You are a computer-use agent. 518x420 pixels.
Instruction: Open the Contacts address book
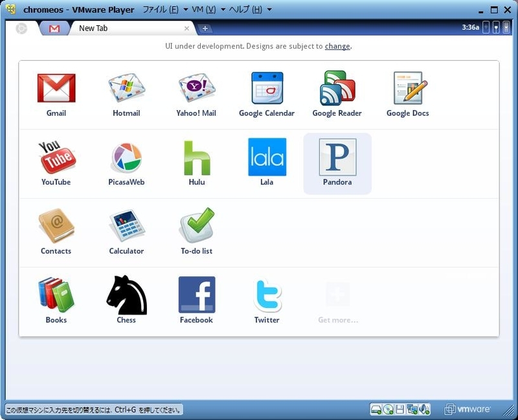click(x=56, y=232)
